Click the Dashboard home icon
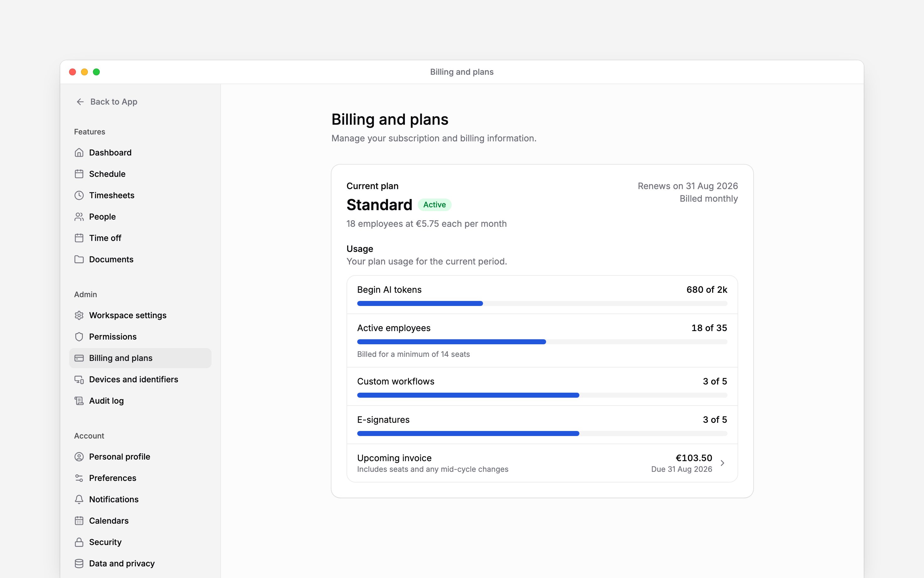The image size is (924, 578). (79, 153)
